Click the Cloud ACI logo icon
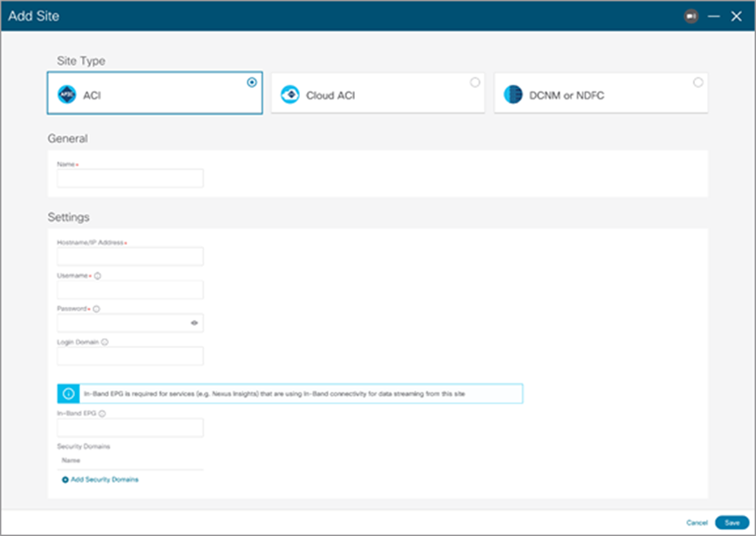Image resolution: width=756 pixels, height=536 pixels. [x=290, y=94]
